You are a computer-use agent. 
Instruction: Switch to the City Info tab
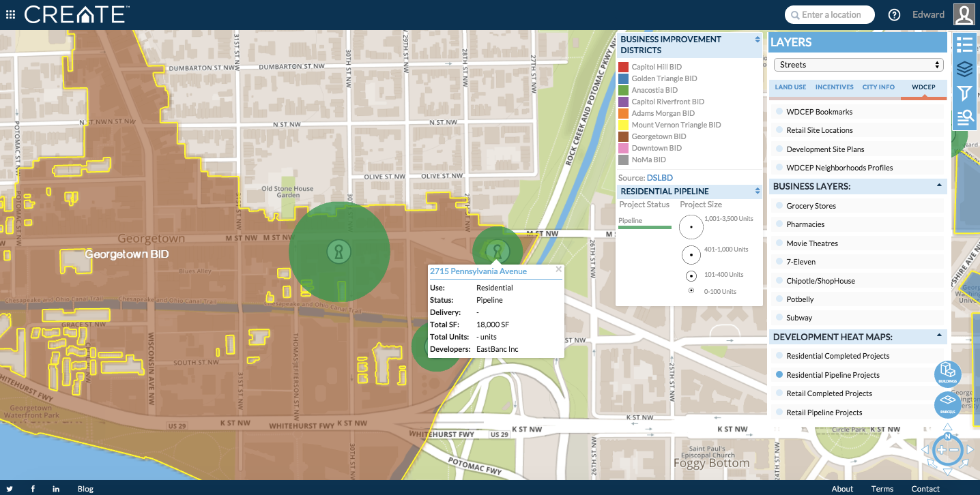click(x=878, y=87)
